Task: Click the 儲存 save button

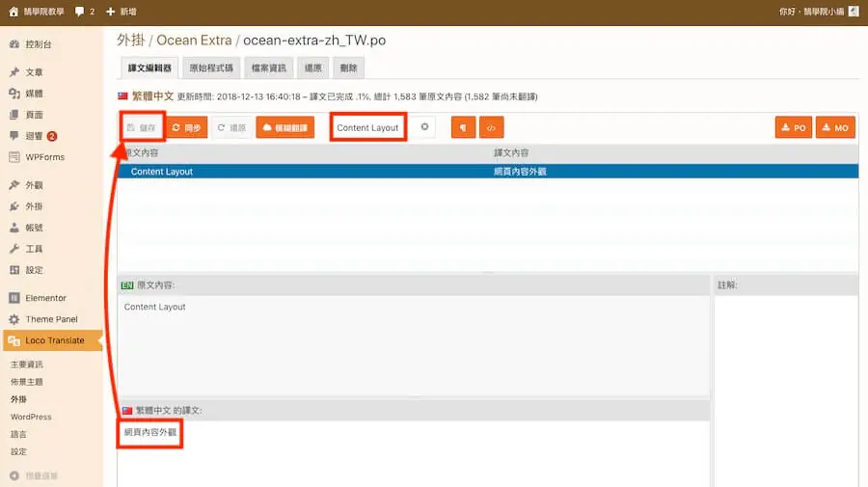Action: [x=142, y=127]
